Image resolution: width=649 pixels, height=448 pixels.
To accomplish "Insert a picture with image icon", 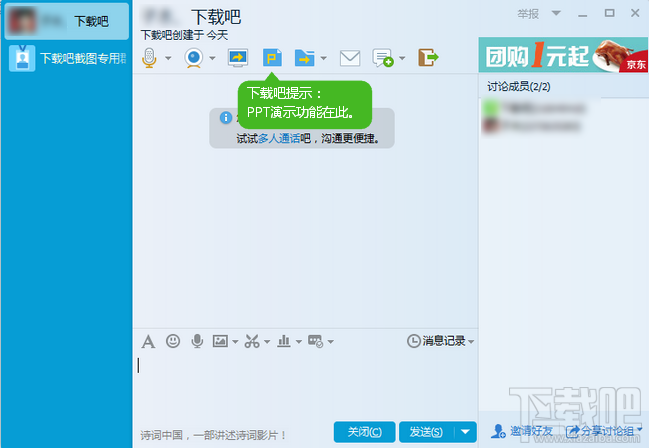I will click(220, 341).
